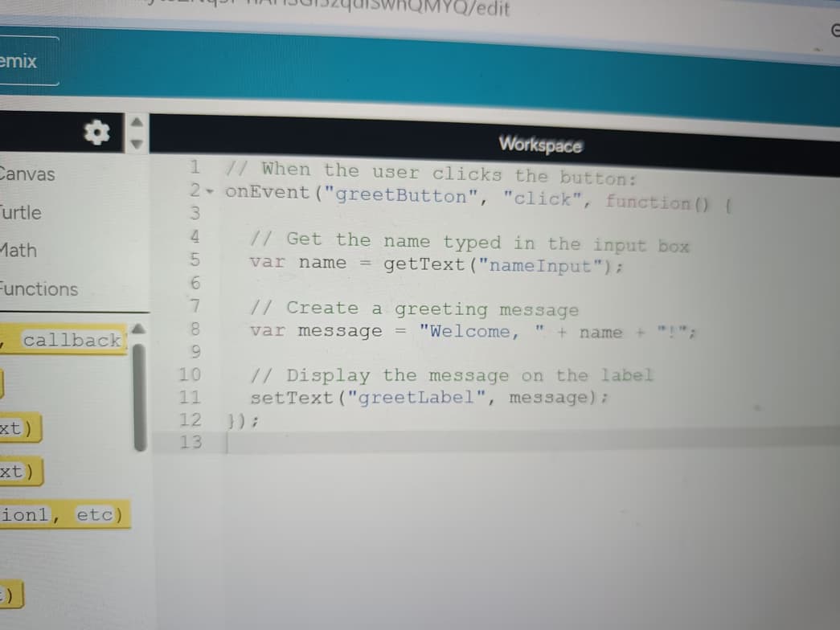Screen dimensions: 840x630
Task: Select the Canvas block category
Action: (x=29, y=174)
